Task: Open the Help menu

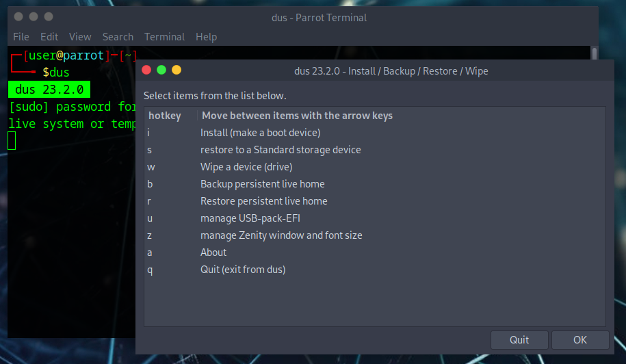Action: click(x=206, y=37)
